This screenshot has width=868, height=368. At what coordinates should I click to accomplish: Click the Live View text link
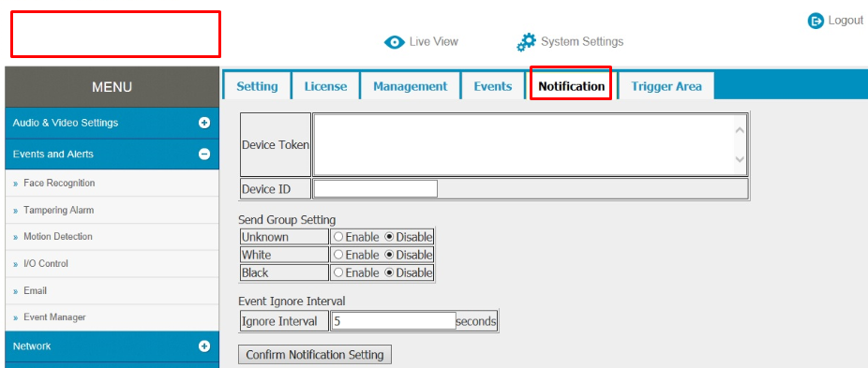coord(434,42)
